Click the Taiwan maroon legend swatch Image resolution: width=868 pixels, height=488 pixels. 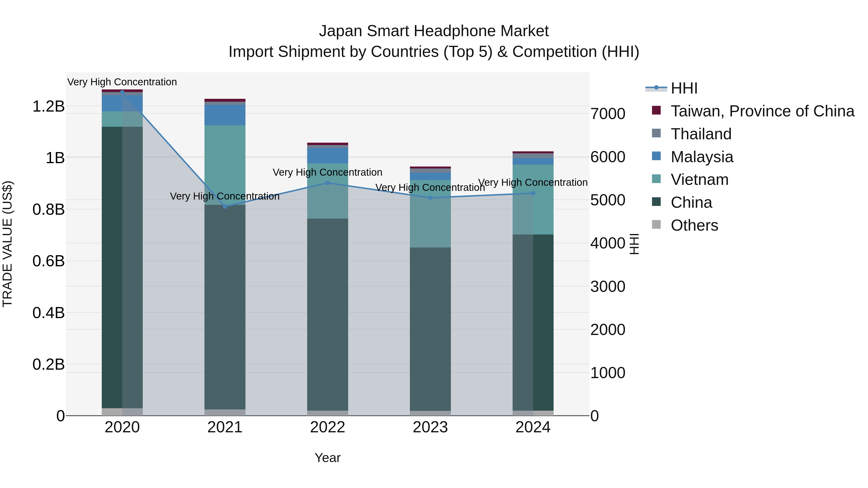656,110
